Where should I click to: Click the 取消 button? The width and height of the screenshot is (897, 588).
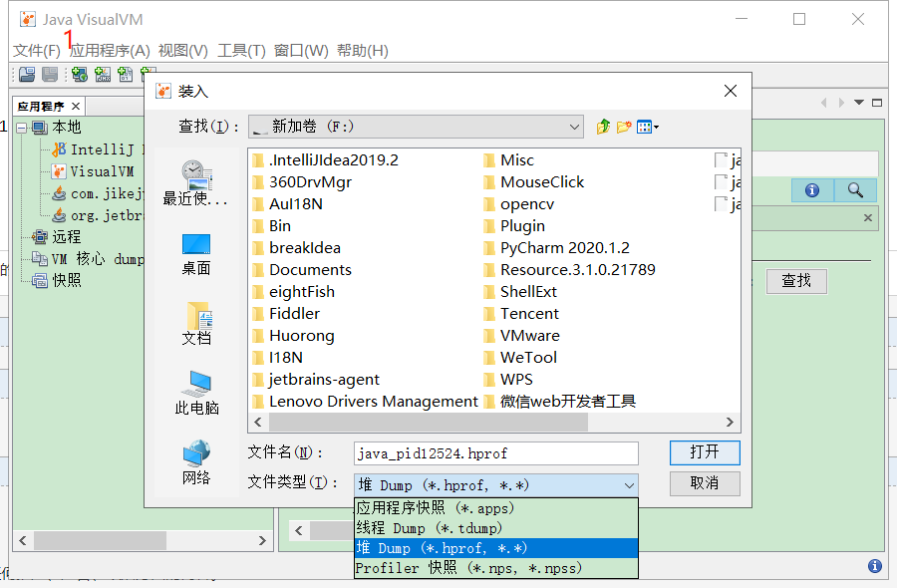[x=705, y=483]
